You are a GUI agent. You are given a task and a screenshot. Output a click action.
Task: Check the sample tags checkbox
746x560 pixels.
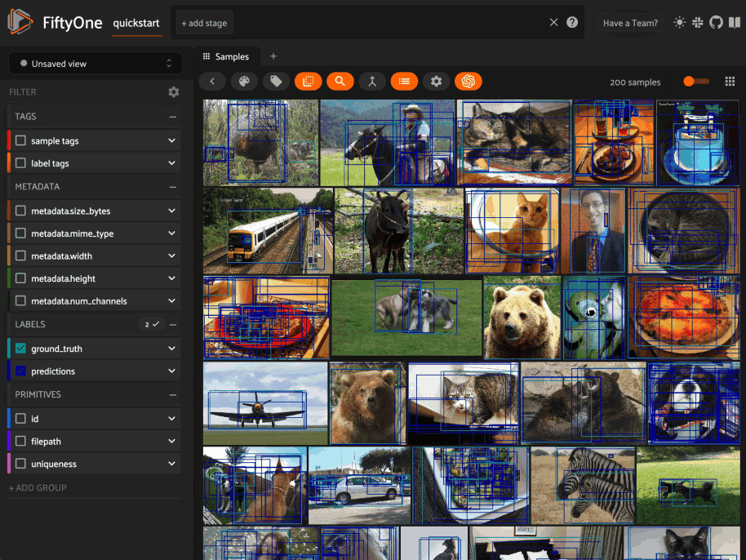20,140
